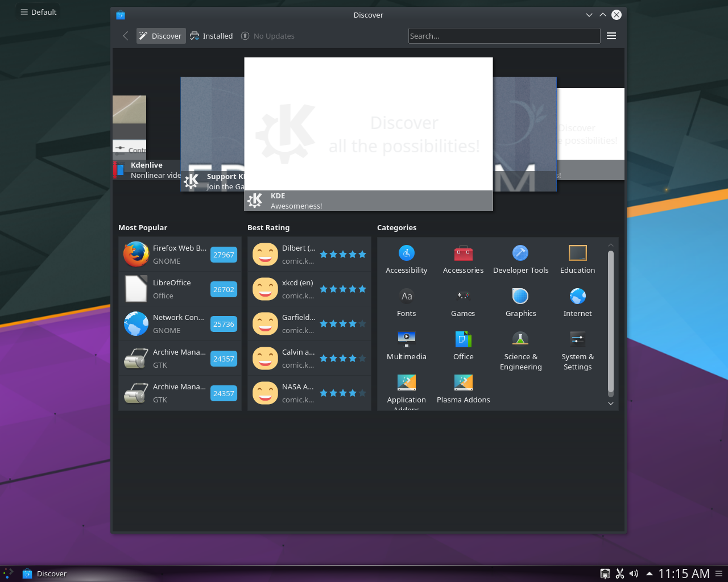Open the application launcher on taskbar
This screenshot has width=728, height=582.
point(8,573)
